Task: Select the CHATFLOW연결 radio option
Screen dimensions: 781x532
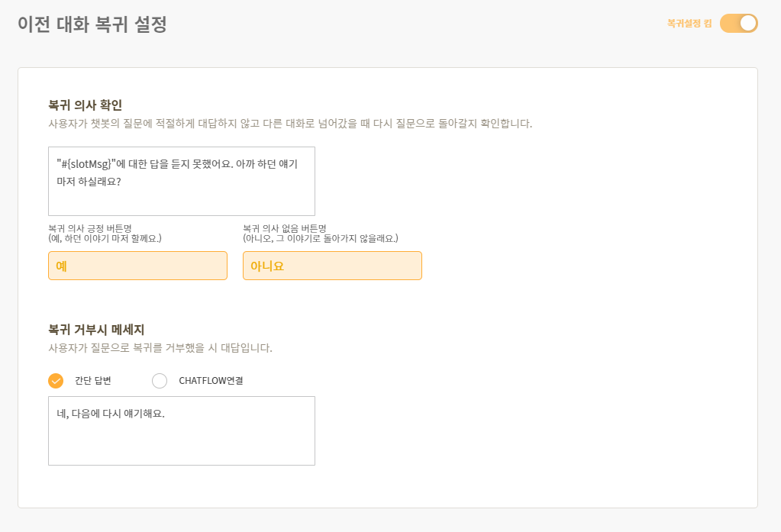Action: (160, 381)
